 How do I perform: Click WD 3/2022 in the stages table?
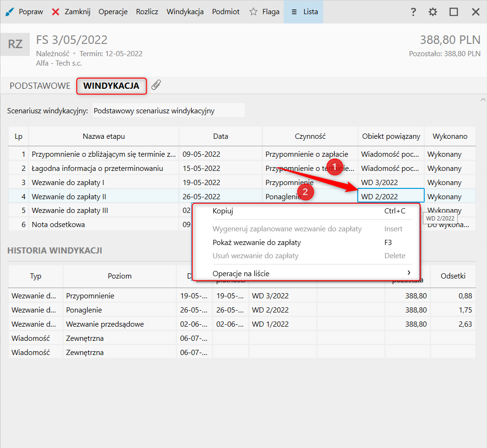[379, 182]
